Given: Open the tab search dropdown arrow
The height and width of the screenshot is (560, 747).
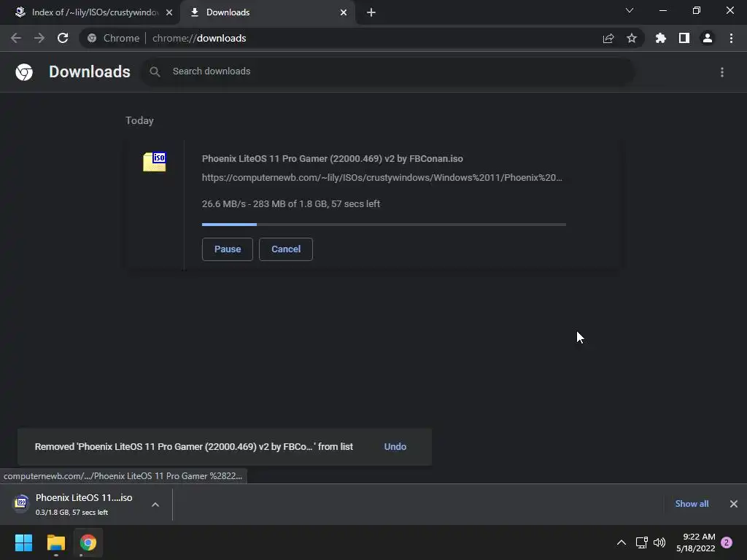Looking at the screenshot, I should pyautogui.click(x=630, y=10).
